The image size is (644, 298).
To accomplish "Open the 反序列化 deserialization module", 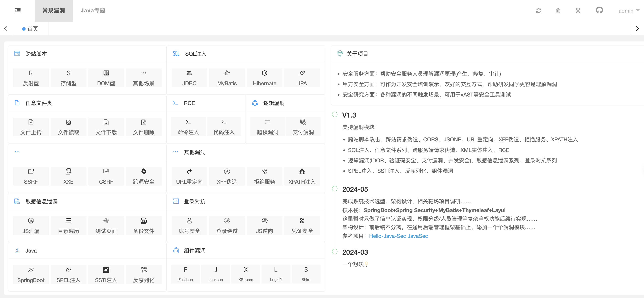I will pos(144,275).
